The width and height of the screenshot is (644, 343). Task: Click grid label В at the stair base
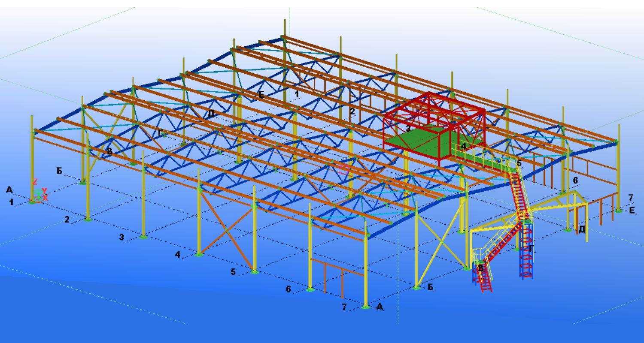[x=481, y=268]
